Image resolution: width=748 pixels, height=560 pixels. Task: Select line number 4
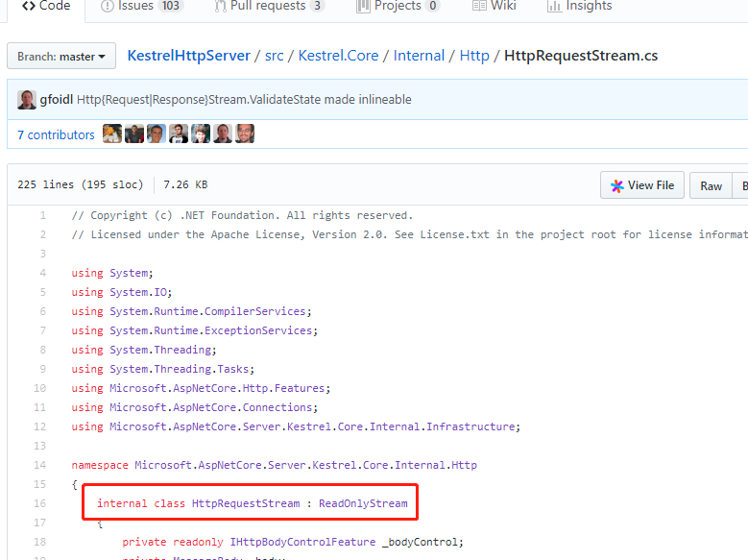43,273
